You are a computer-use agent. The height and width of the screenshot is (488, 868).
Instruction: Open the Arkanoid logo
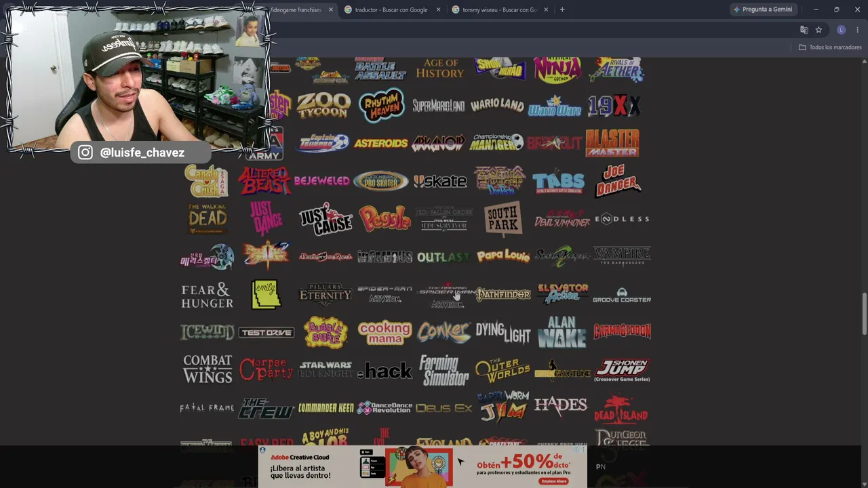point(439,143)
